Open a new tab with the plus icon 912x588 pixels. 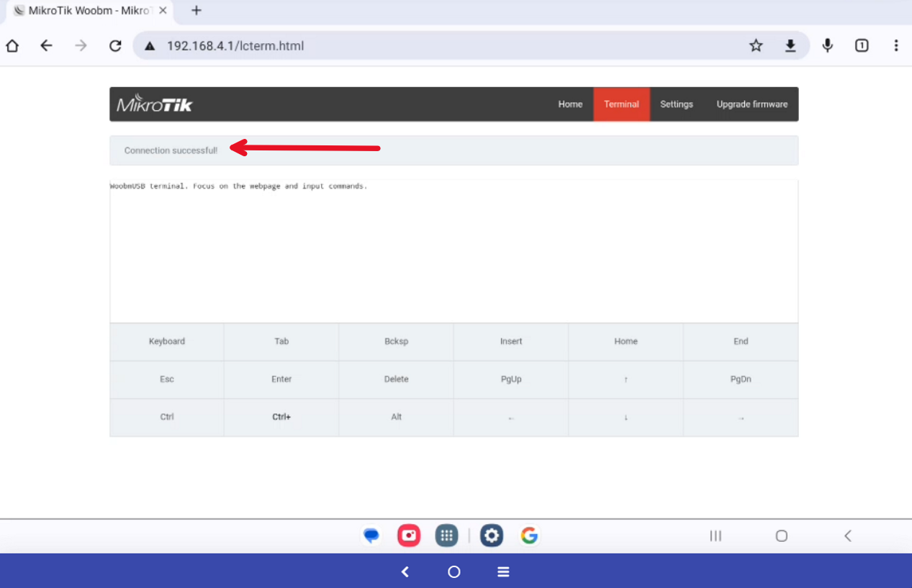[197, 11]
